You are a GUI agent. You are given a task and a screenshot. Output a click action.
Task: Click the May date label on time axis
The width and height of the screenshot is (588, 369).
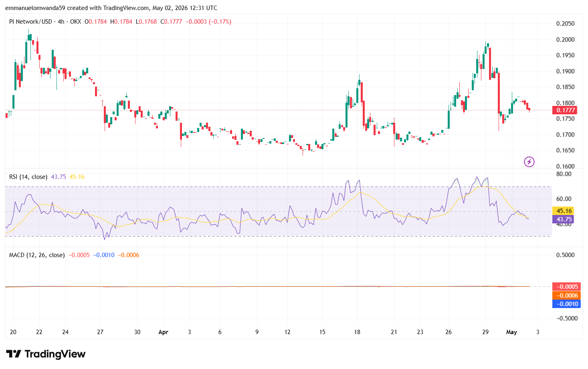click(x=511, y=332)
